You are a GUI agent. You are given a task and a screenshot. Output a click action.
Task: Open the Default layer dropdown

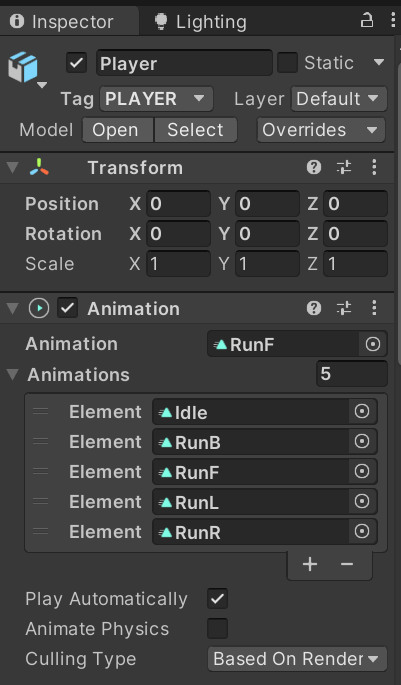coord(339,99)
